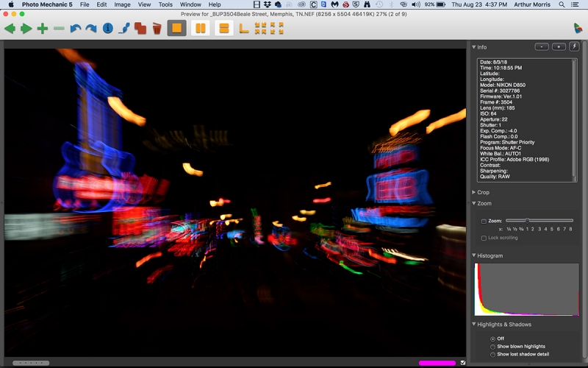Select single image view mode
The height and width of the screenshot is (368, 588).
point(176,28)
